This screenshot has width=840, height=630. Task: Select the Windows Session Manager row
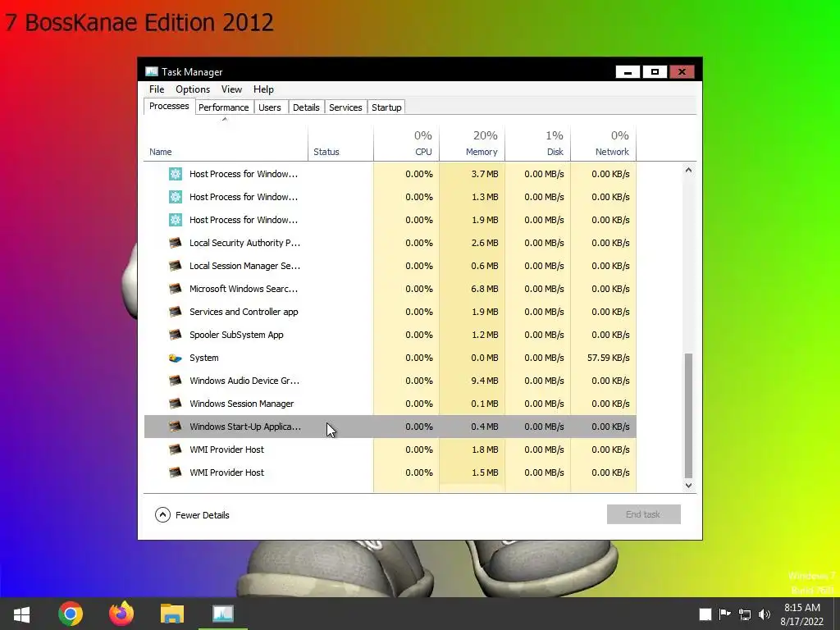click(390, 404)
